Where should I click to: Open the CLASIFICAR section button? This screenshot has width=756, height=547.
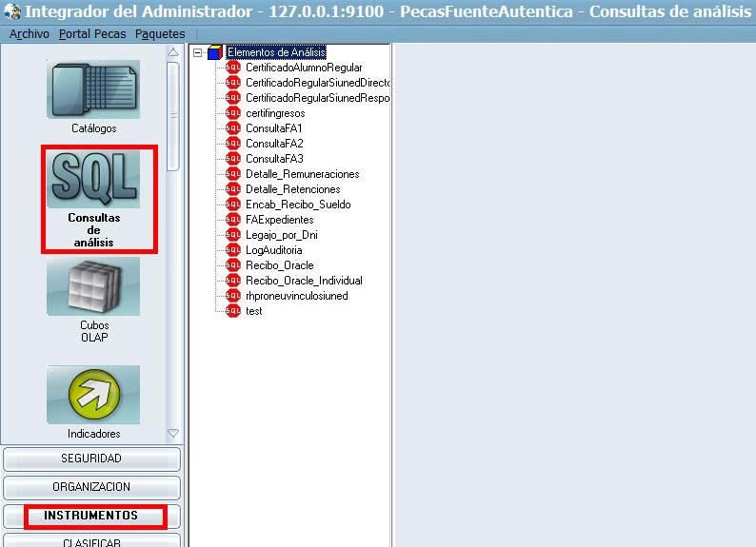pos(91,541)
